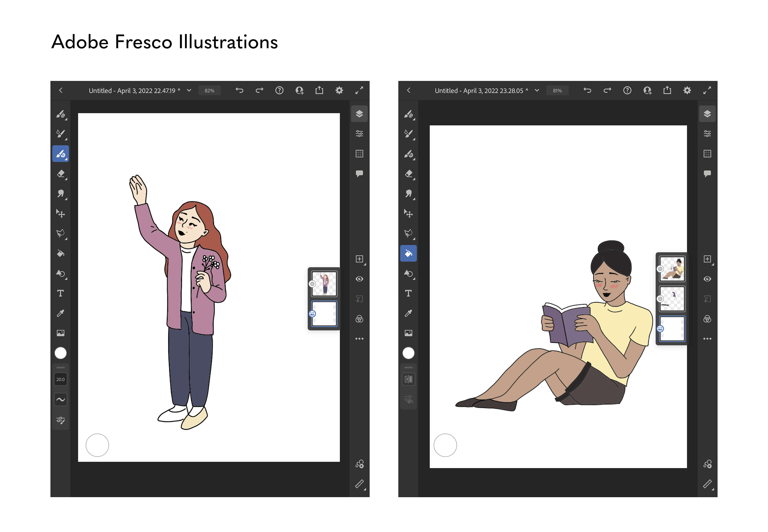Select the Paint Bucket fill tool in left window
Screen dimensions: 768x532
60,253
